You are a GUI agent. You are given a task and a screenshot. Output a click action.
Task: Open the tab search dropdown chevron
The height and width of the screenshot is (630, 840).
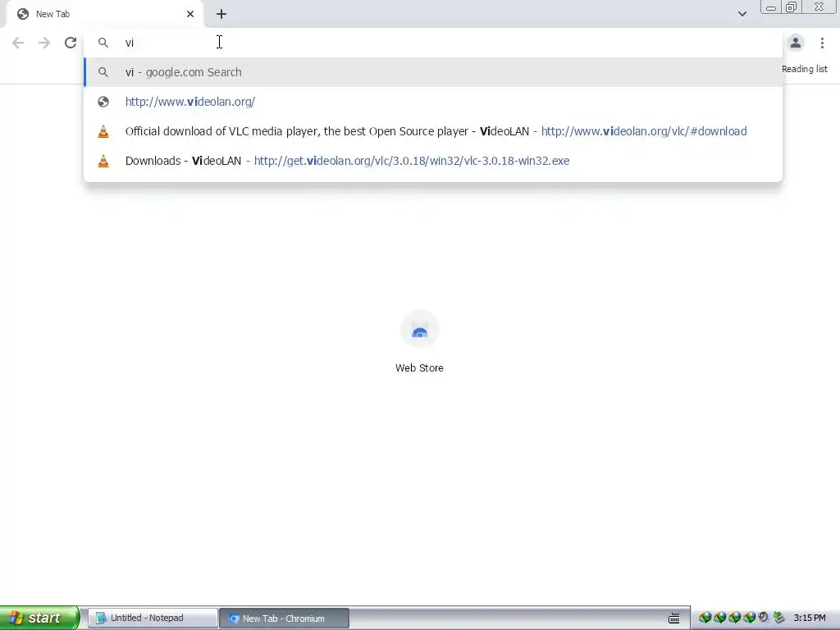pos(742,14)
